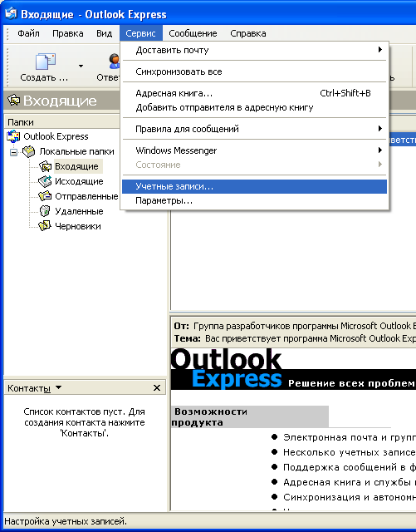The width and height of the screenshot is (416, 532).
Task: Choose Учетные записи menu entry
Action: coord(254,186)
